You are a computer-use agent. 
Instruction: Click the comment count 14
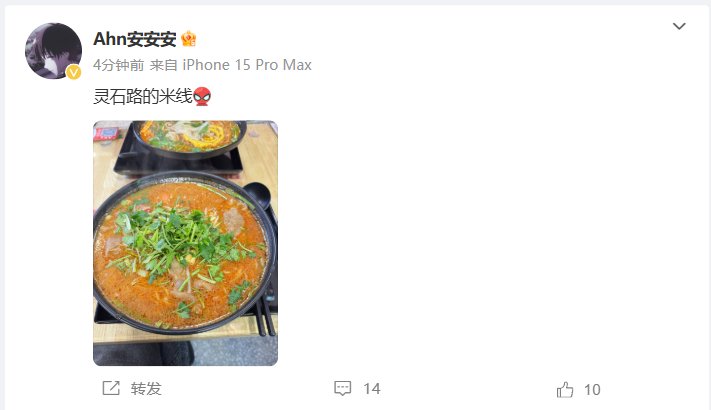pos(372,389)
